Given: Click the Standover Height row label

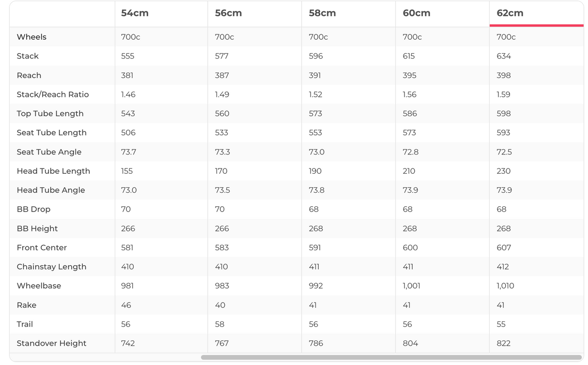Looking at the screenshot, I should click(51, 343).
